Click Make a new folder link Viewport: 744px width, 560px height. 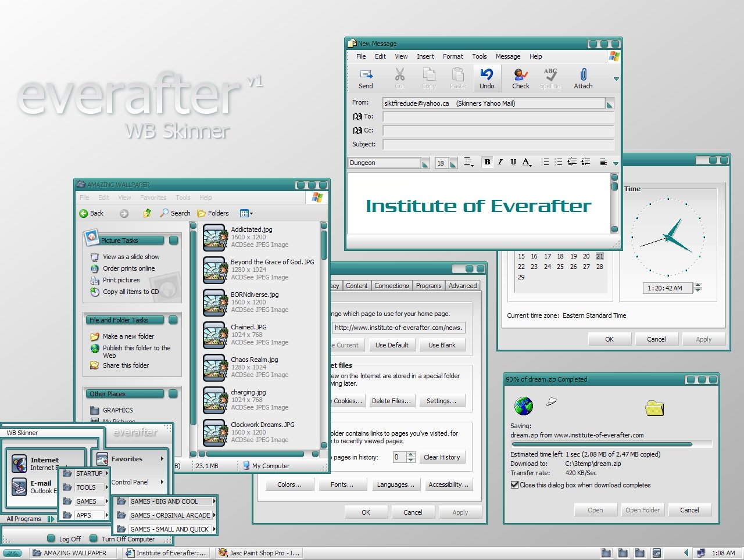pyautogui.click(x=128, y=336)
